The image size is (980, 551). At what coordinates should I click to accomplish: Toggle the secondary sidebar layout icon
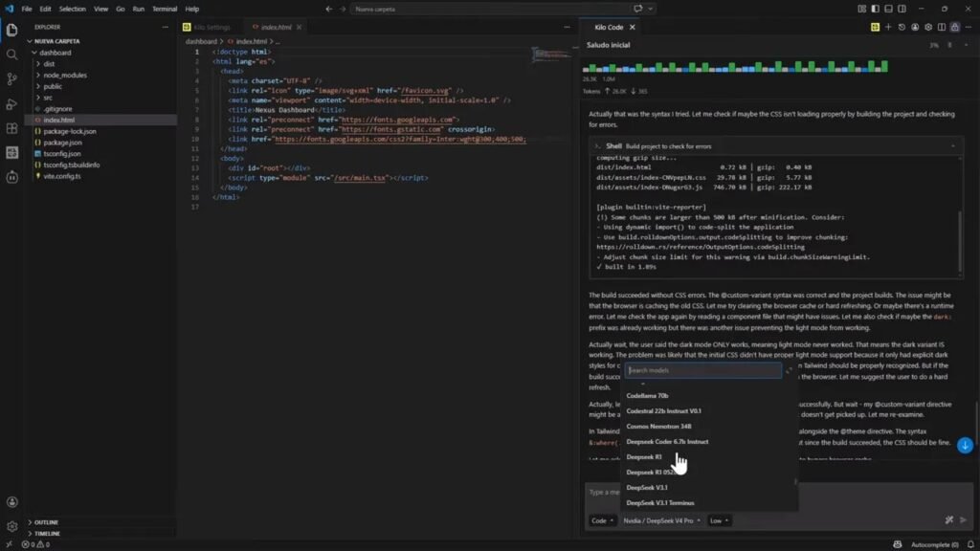[902, 9]
